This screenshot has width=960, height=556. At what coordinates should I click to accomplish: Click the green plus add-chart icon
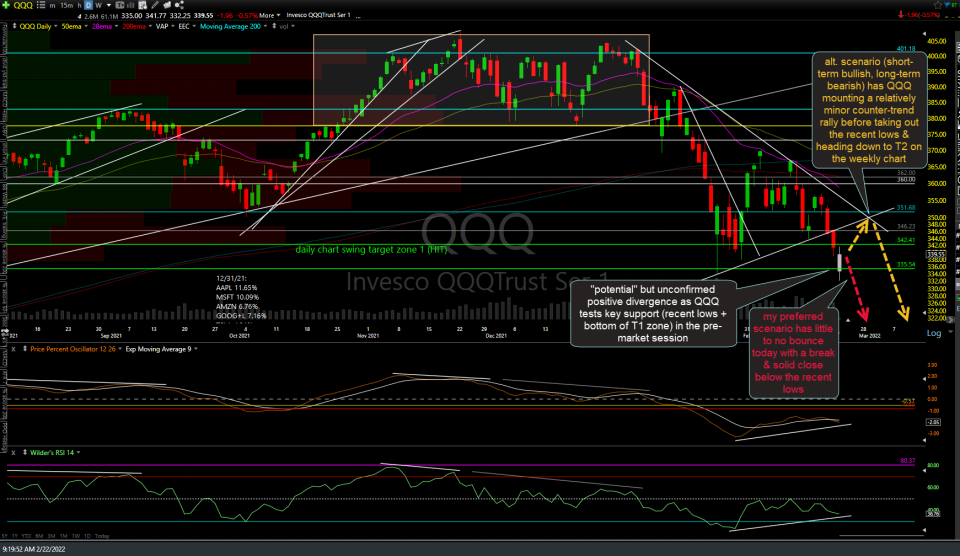click(x=6, y=5)
